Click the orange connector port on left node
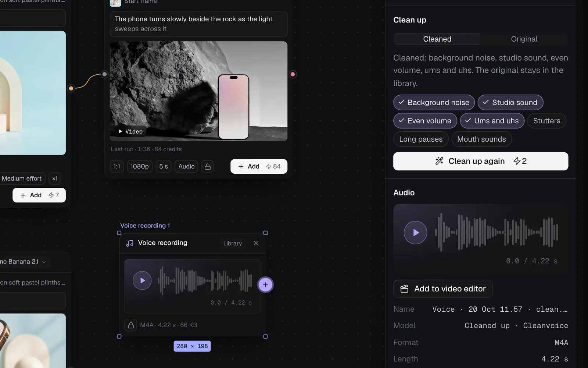Screen dimensions: 588x368 click(71, 88)
